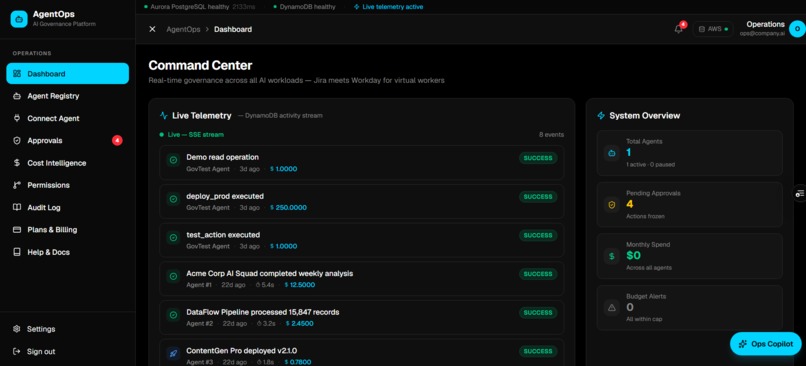Open the DataFlow Pipeline processed event
The width and height of the screenshot is (806, 366).
(362, 317)
